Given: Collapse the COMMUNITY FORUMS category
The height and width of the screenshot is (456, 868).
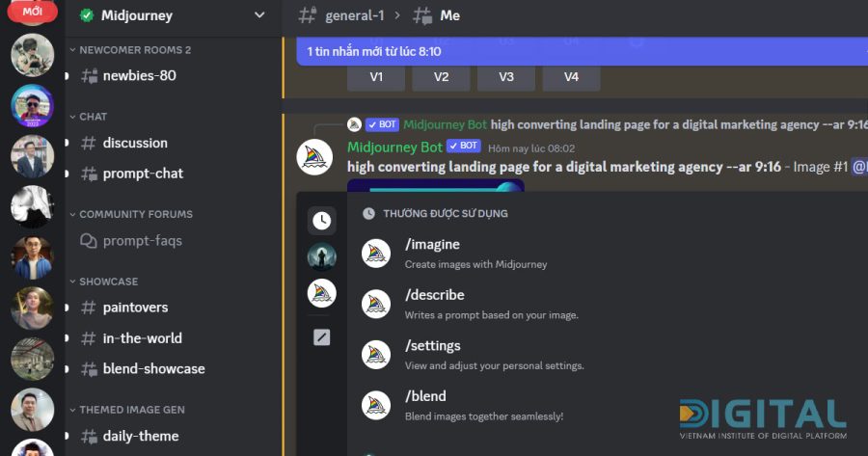Looking at the screenshot, I should coord(131,214).
